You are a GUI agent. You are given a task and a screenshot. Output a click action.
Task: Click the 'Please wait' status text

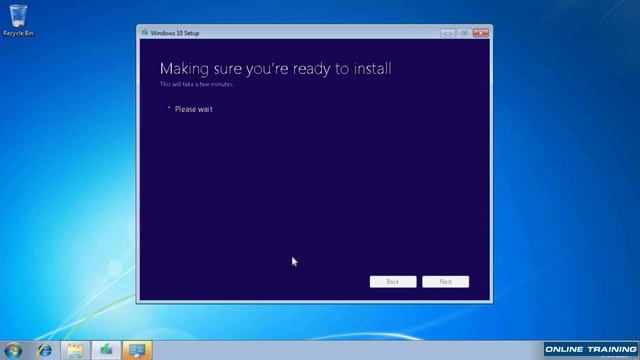pos(193,109)
